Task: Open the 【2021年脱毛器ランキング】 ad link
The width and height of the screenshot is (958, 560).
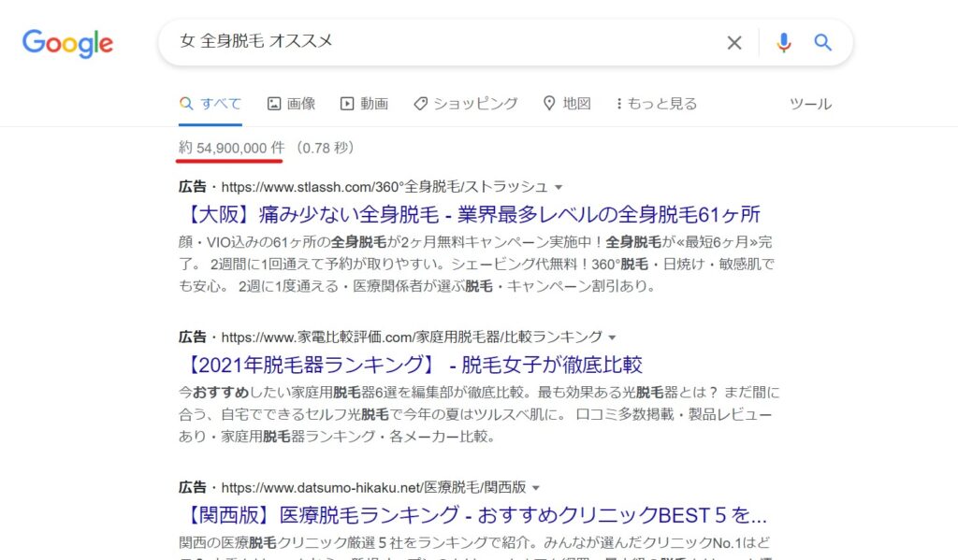Action: [x=412, y=365]
